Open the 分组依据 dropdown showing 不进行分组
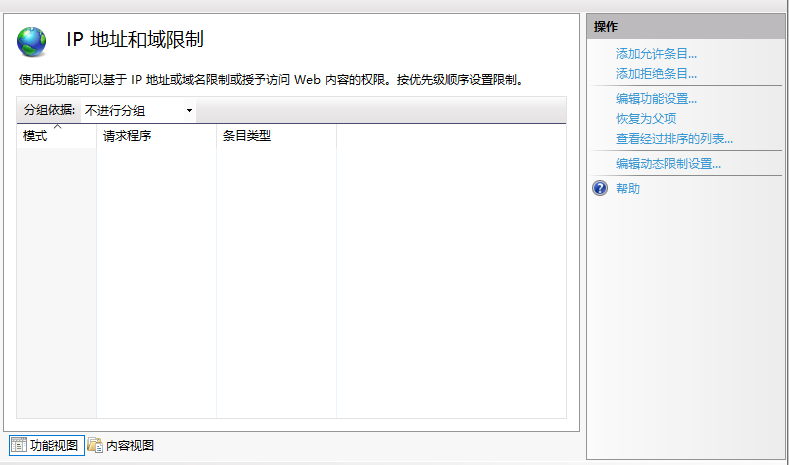789x465 pixels. click(x=138, y=110)
